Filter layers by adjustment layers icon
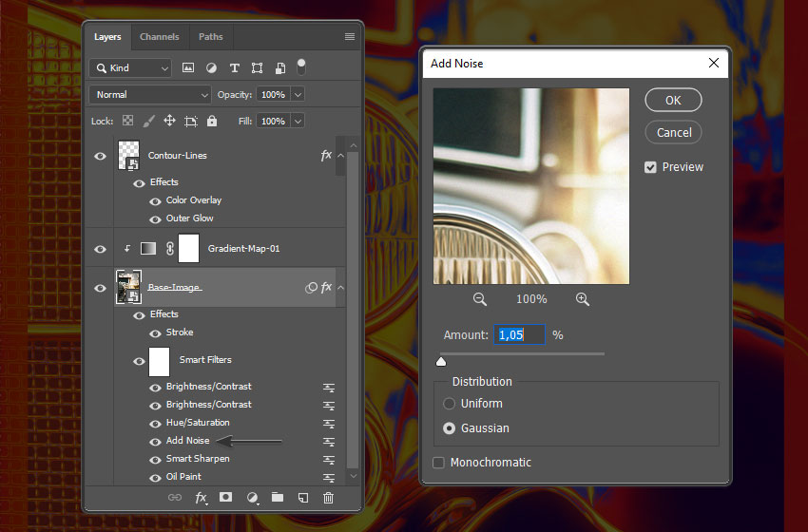Viewport: 808px width, 532px height. pos(211,67)
